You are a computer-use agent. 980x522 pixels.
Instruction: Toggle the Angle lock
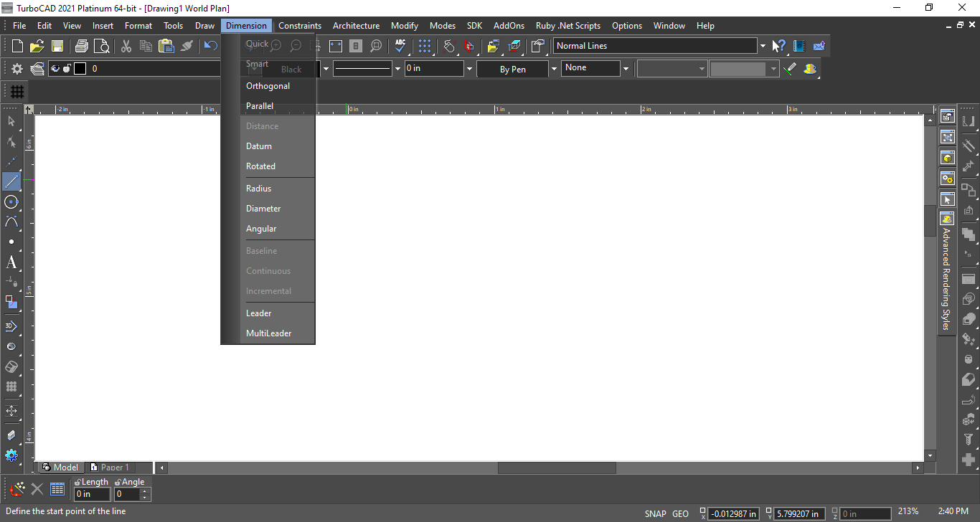tap(118, 482)
